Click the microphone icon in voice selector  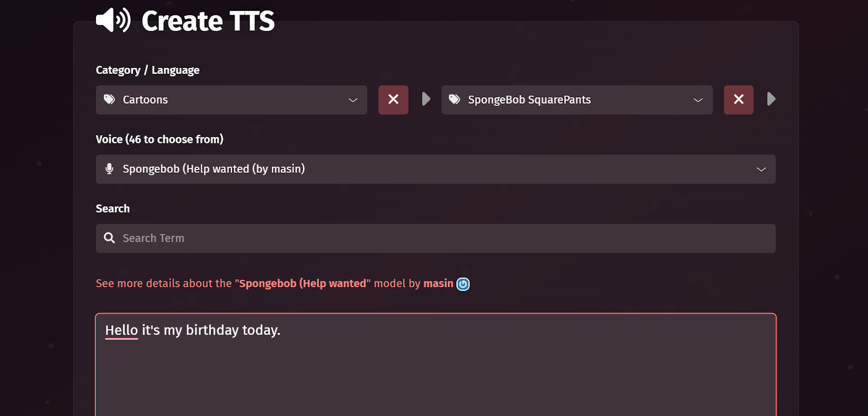pos(109,169)
